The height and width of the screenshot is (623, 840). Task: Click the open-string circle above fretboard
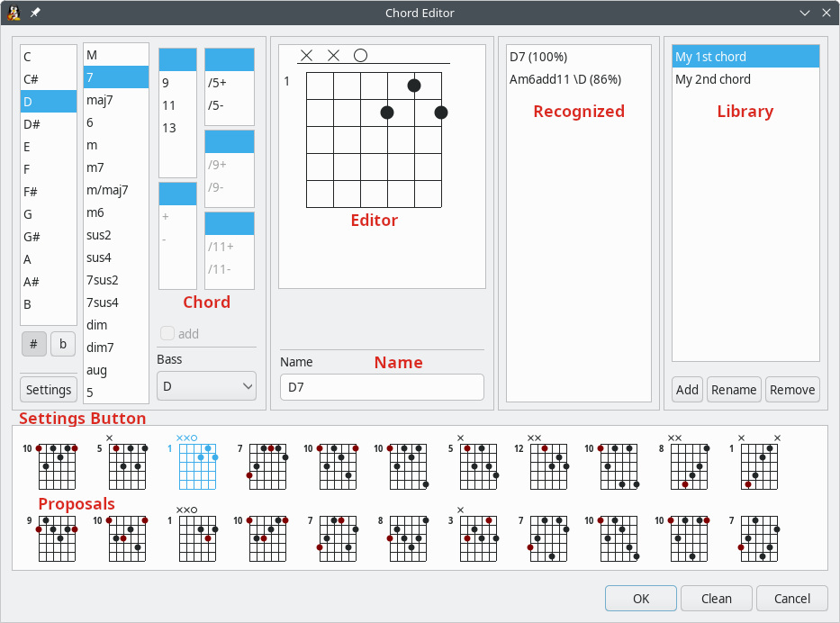360,56
